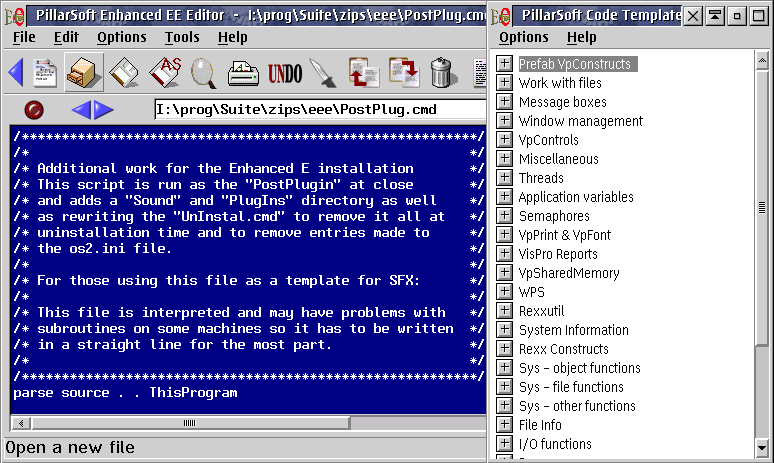Click the 'Open a new file' status text

tap(70, 447)
